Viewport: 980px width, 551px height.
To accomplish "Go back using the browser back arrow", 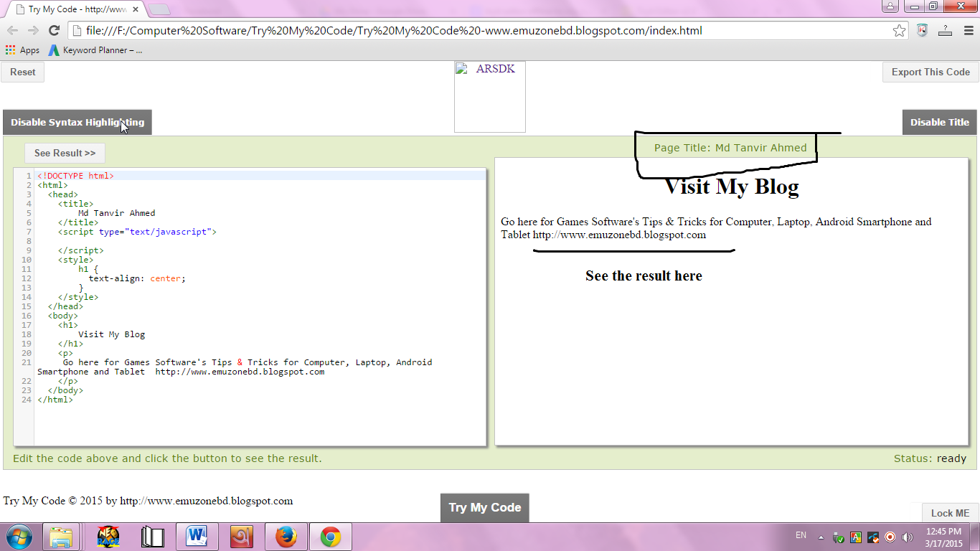I will tap(12, 30).
